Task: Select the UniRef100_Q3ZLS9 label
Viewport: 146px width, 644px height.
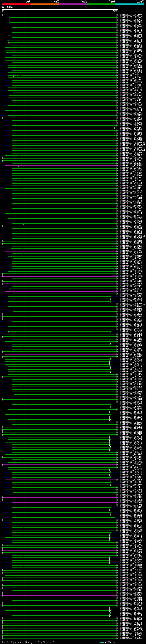Action: 131,65
